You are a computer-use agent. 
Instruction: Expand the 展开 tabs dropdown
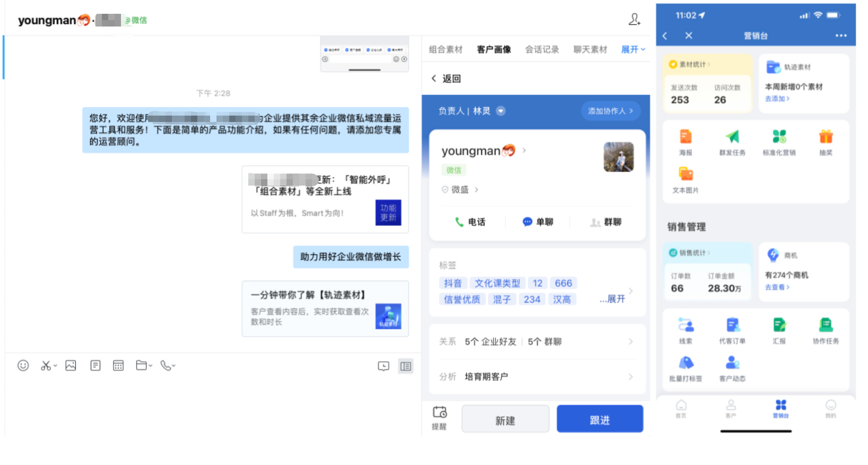click(633, 49)
